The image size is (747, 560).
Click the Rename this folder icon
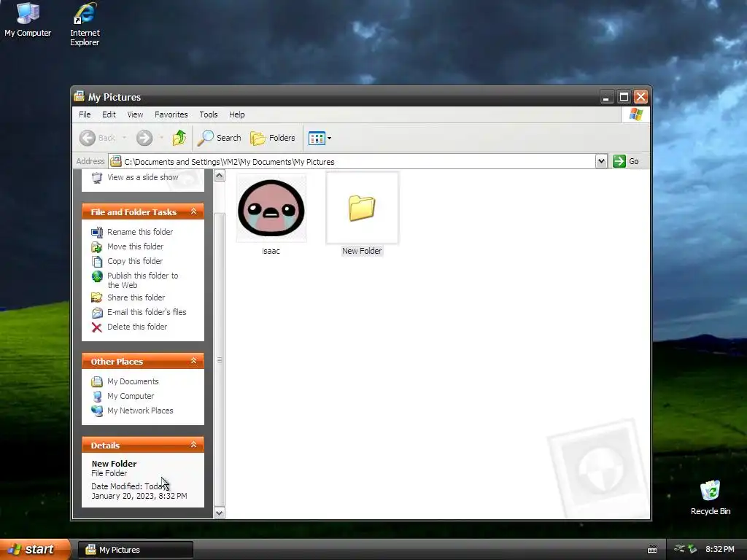coord(97,233)
